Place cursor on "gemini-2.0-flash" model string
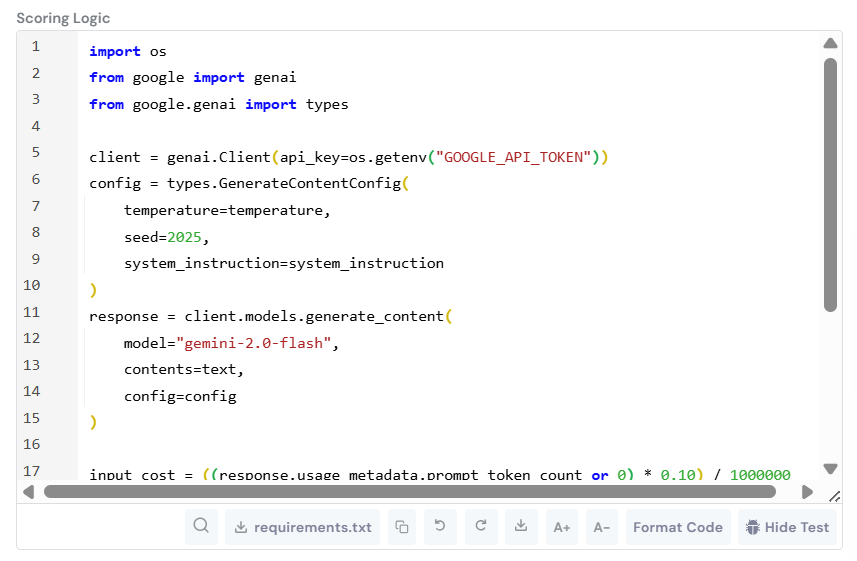Viewport: 857px width, 561px height. 254,344
